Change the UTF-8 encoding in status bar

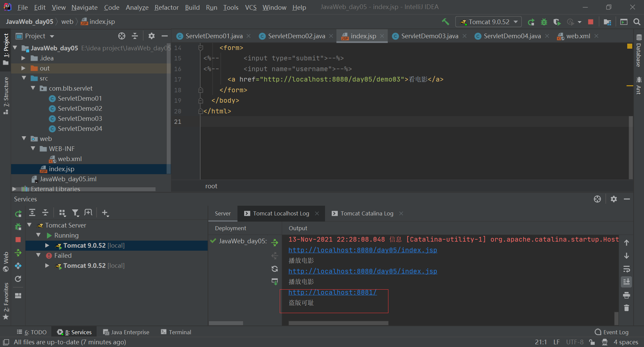click(x=575, y=342)
